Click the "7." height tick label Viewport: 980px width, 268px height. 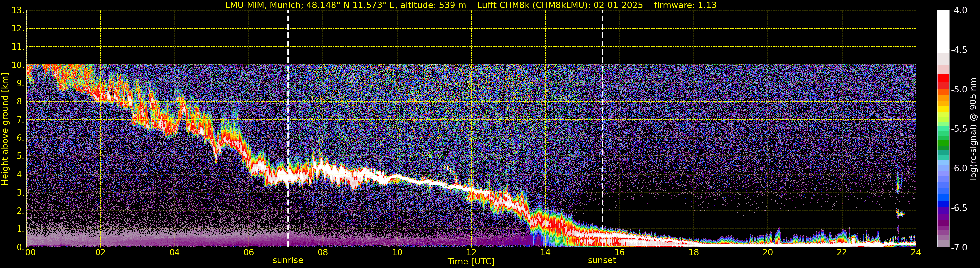tap(20, 120)
